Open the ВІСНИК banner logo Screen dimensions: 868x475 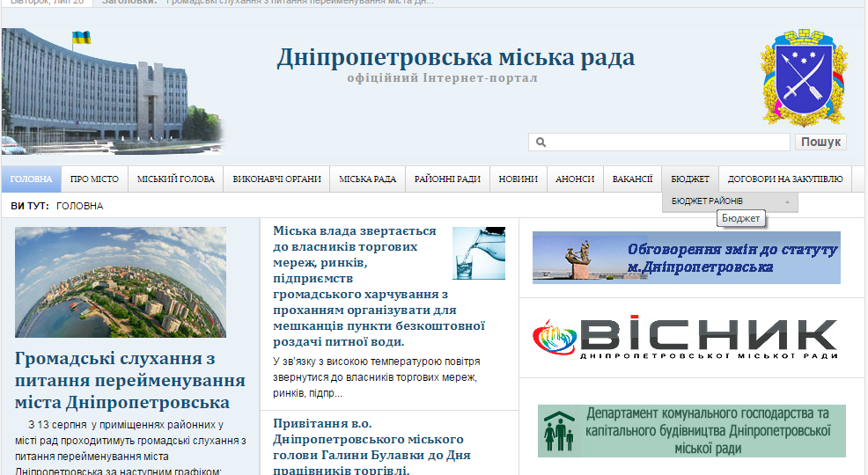pos(686,339)
